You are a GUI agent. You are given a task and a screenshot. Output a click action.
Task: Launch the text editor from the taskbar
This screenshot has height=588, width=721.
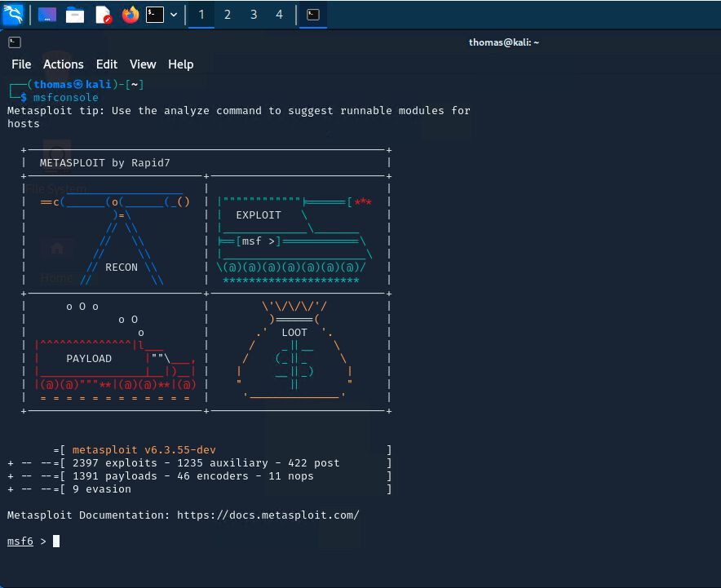(x=103, y=14)
